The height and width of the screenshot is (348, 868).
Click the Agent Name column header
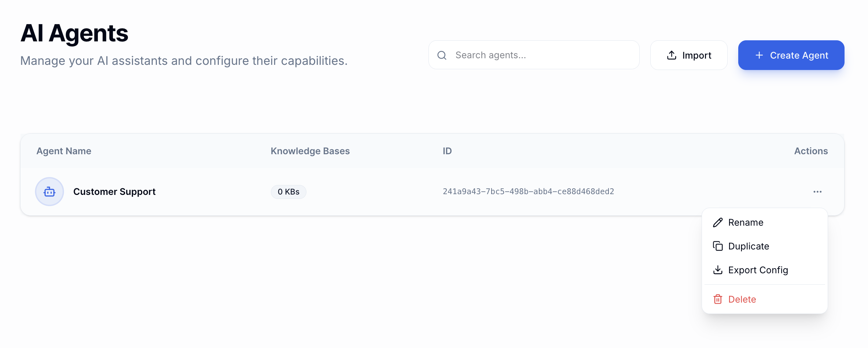pos(63,151)
